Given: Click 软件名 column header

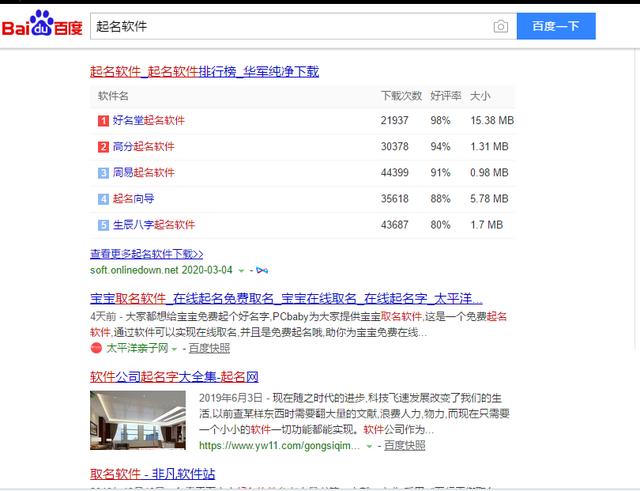Looking at the screenshot, I should [x=113, y=96].
